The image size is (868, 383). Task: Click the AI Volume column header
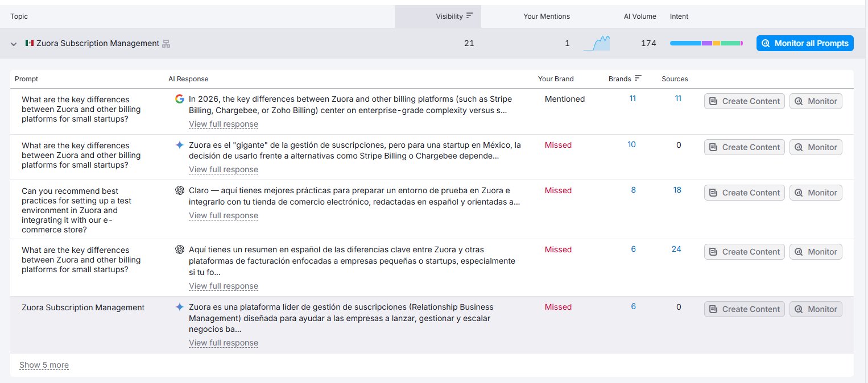point(640,16)
